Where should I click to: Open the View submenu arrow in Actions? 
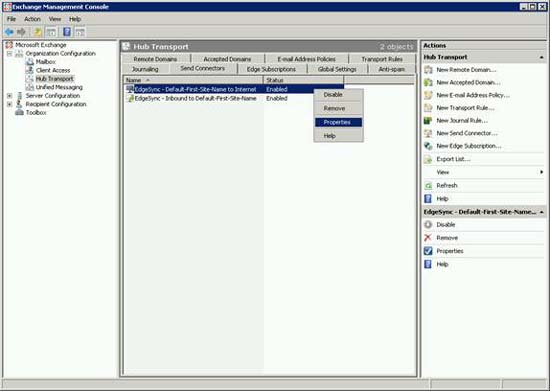click(542, 172)
